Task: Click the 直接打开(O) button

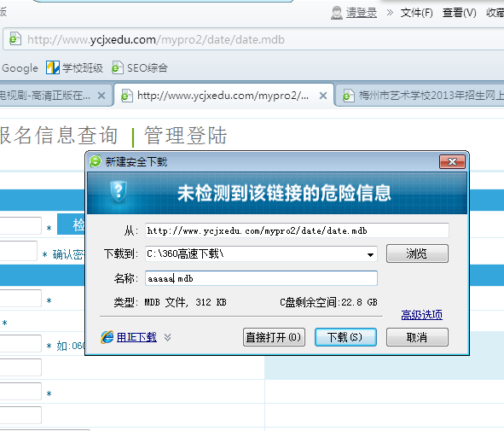Action: [274, 337]
